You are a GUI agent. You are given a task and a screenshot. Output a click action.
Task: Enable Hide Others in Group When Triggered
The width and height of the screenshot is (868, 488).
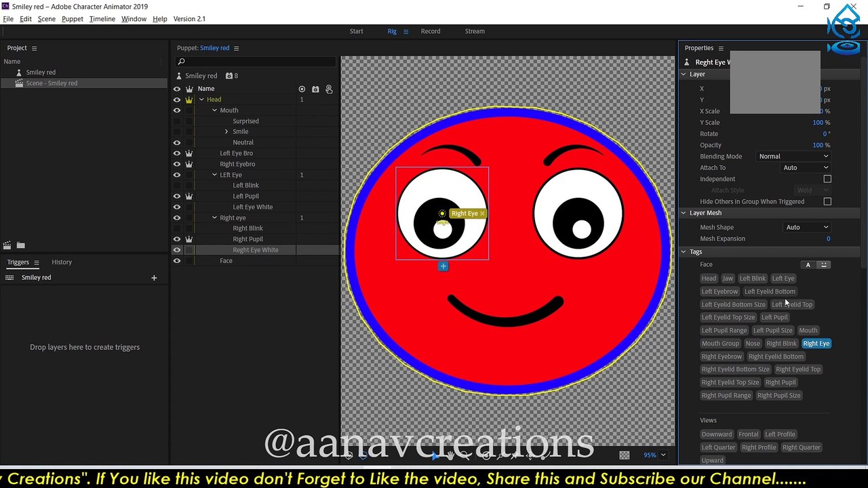(827, 201)
